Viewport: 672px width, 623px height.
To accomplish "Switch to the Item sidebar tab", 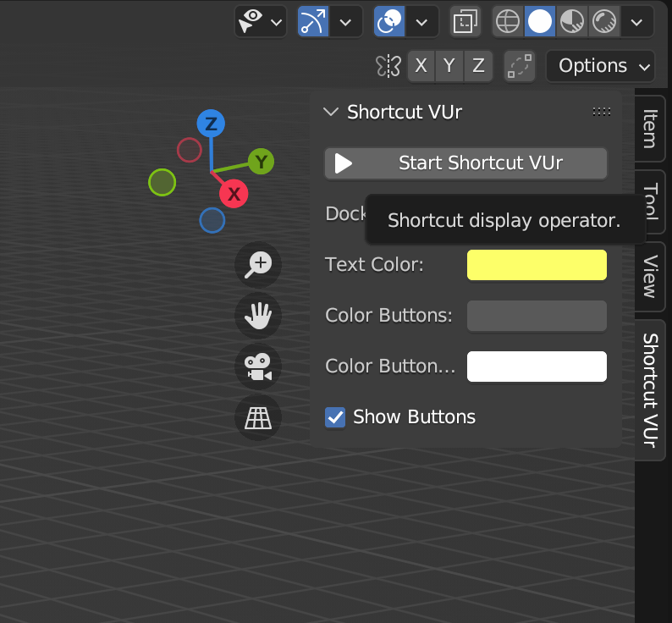I will (x=650, y=129).
